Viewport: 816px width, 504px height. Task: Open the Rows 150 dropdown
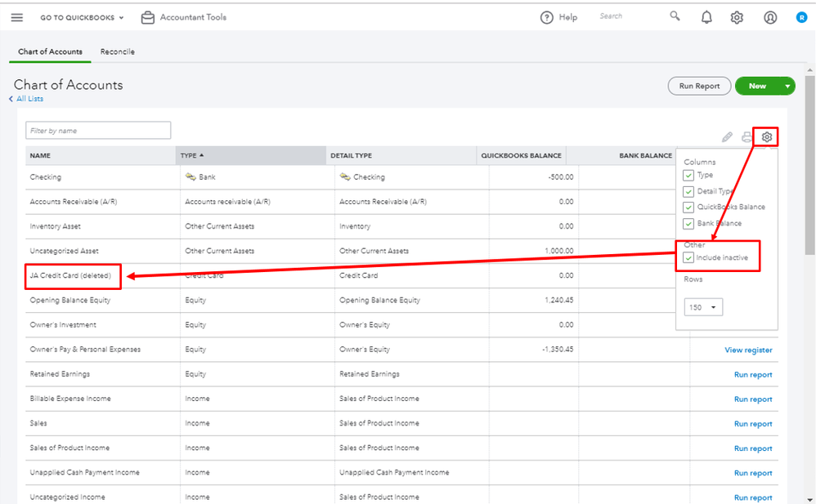pos(703,308)
